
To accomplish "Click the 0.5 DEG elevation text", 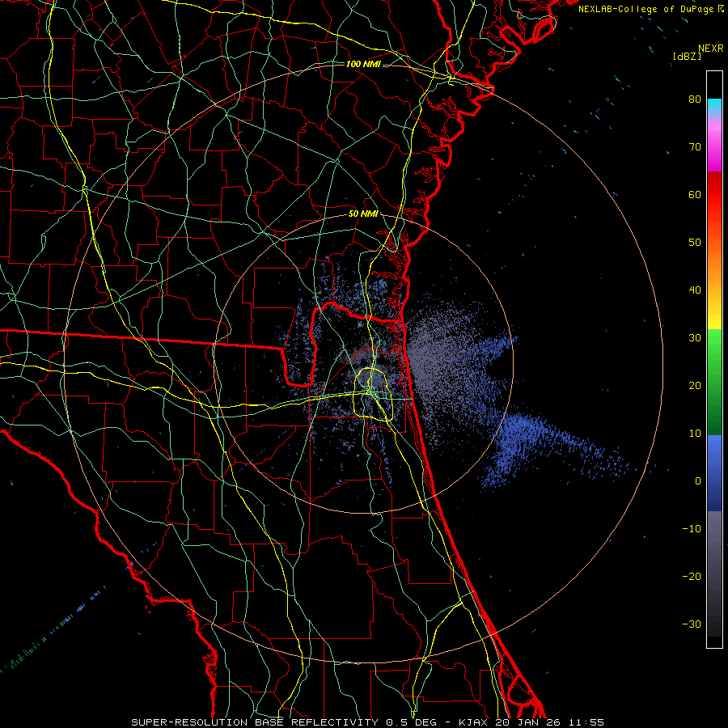I will pos(412,722).
